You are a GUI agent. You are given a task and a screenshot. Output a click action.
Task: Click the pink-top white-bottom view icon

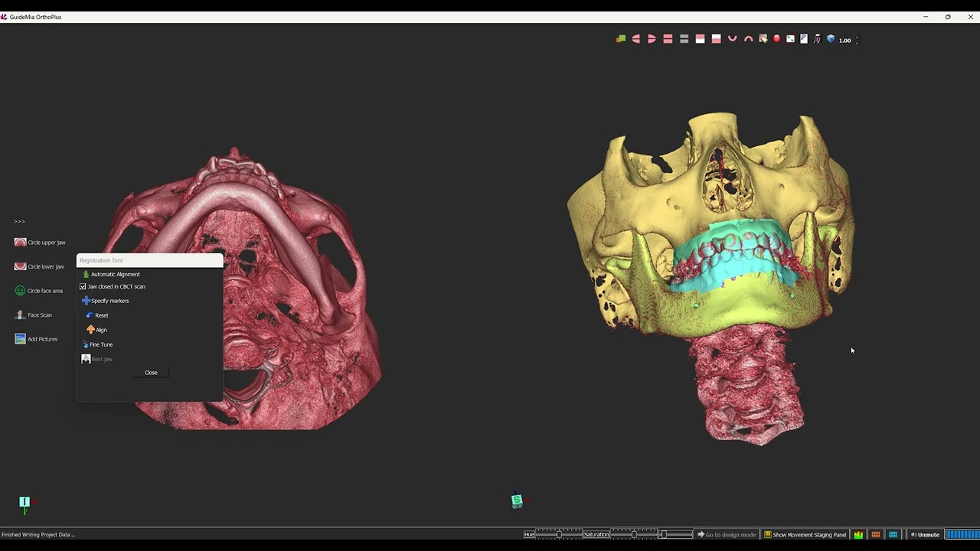[700, 39]
